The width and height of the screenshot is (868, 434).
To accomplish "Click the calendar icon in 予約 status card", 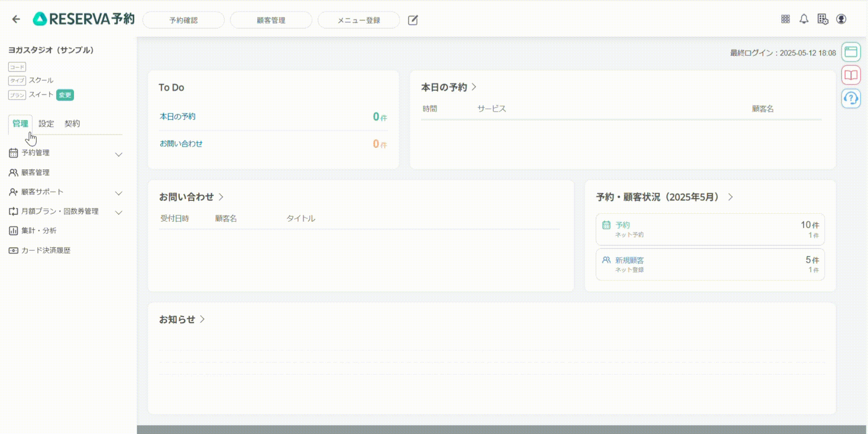I will coord(606,225).
